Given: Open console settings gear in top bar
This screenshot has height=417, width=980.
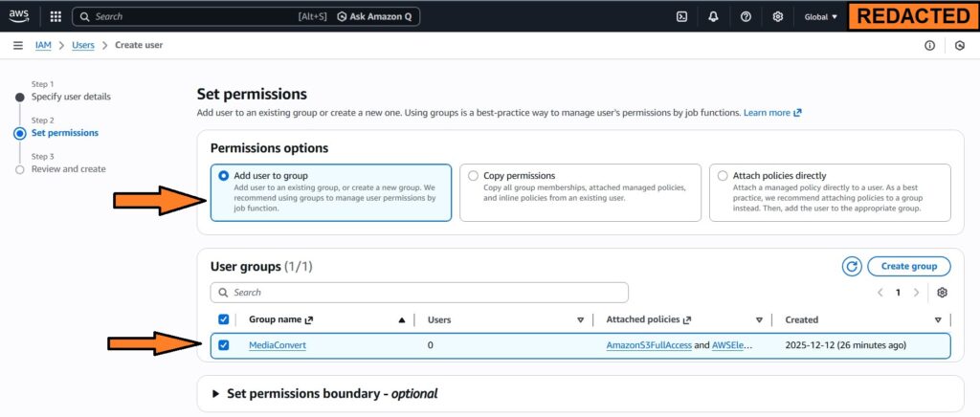Looking at the screenshot, I should coord(778,16).
